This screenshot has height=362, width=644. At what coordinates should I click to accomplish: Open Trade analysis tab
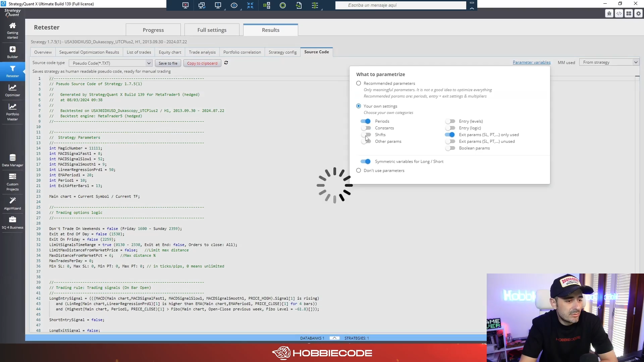(x=202, y=52)
